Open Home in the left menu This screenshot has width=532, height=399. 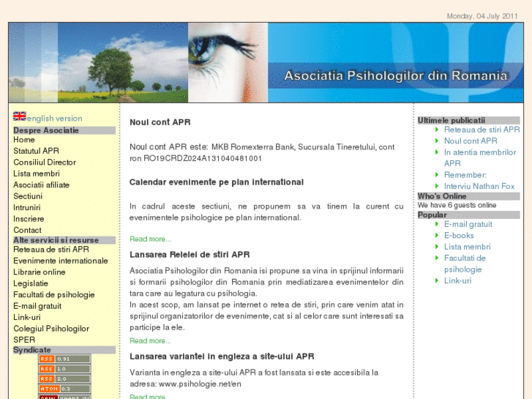(x=24, y=140)
